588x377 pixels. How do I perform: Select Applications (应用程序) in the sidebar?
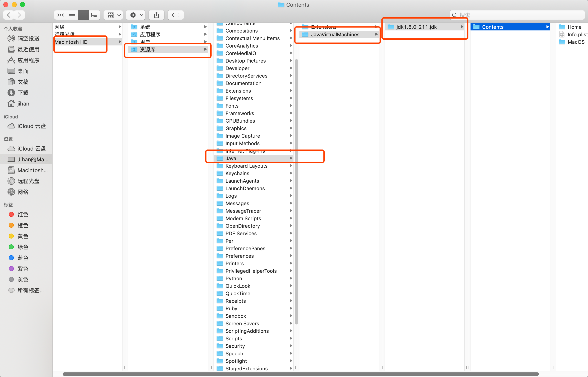pos(28,60)
